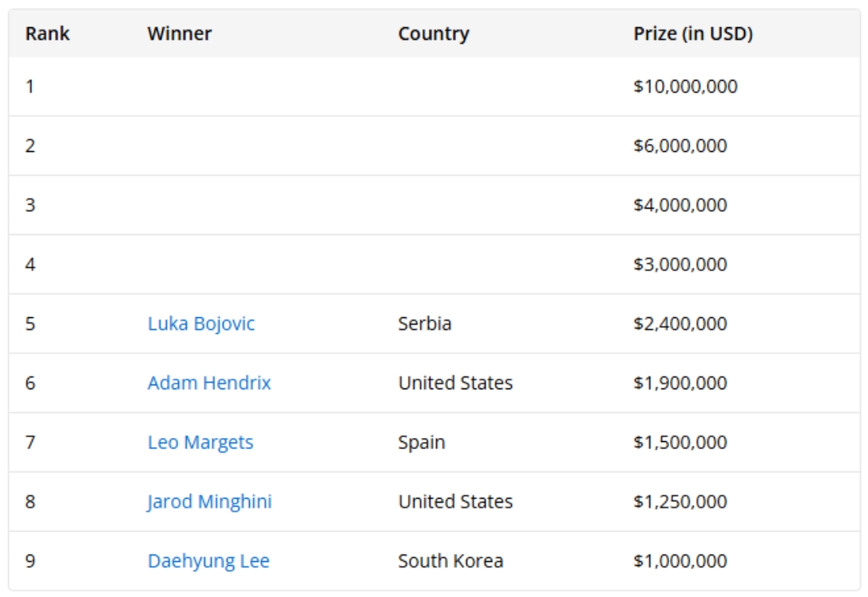Click the $1,250,000 prize cell
The image size is (868, 597).
680,502
